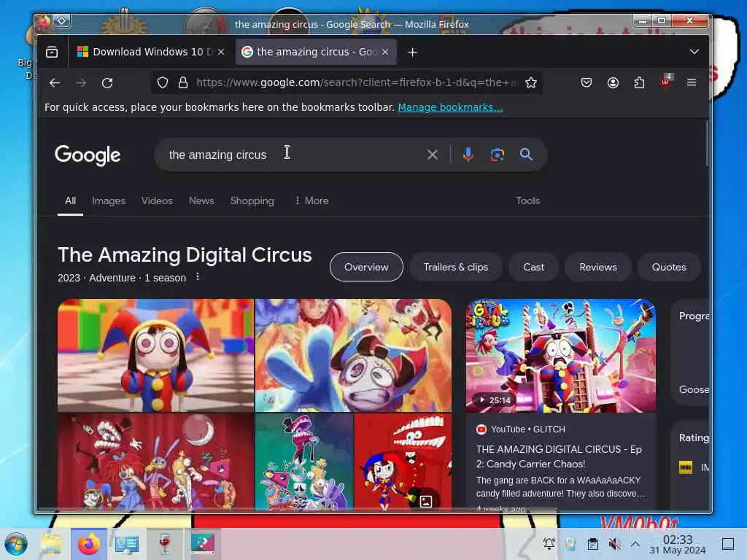
Task: Reload the current page
Action: click(x=107, y=83)
